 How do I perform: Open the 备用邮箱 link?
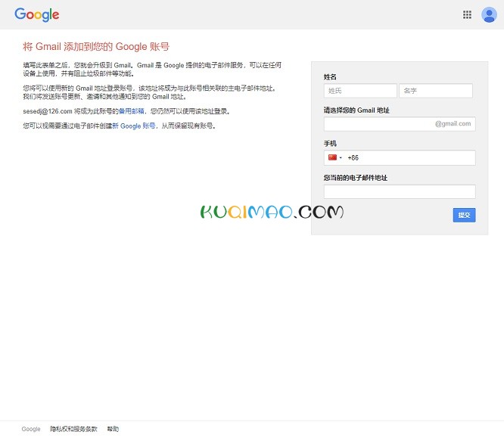[x=131, y=111]
